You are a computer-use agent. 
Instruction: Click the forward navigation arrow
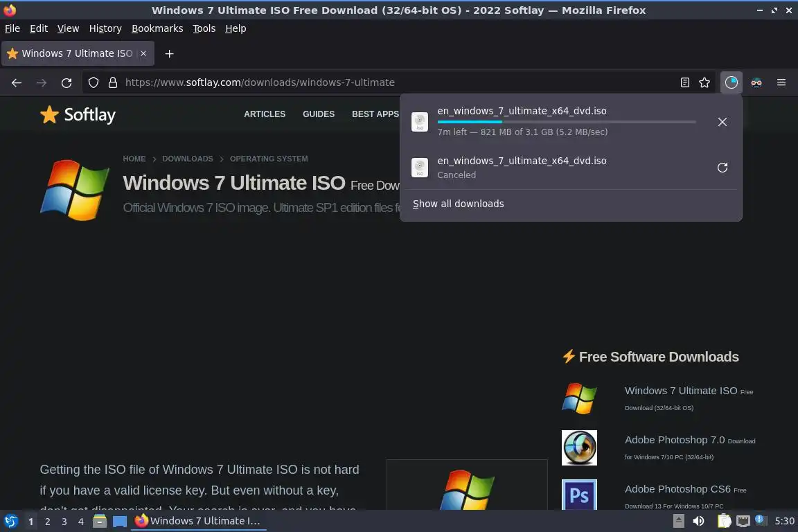tap(42, 82)
